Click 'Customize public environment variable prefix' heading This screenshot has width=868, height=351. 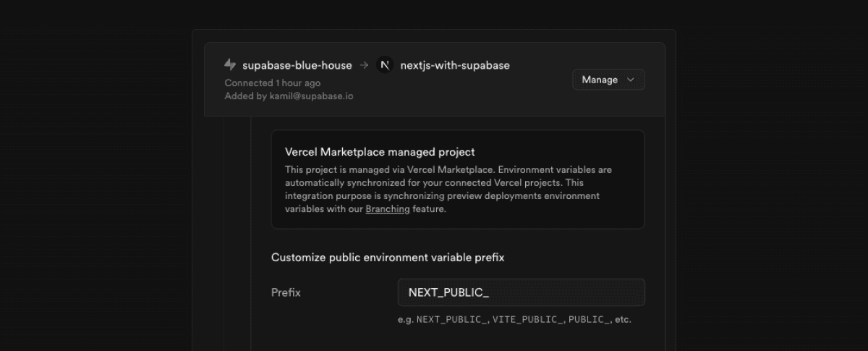[388, 258]
